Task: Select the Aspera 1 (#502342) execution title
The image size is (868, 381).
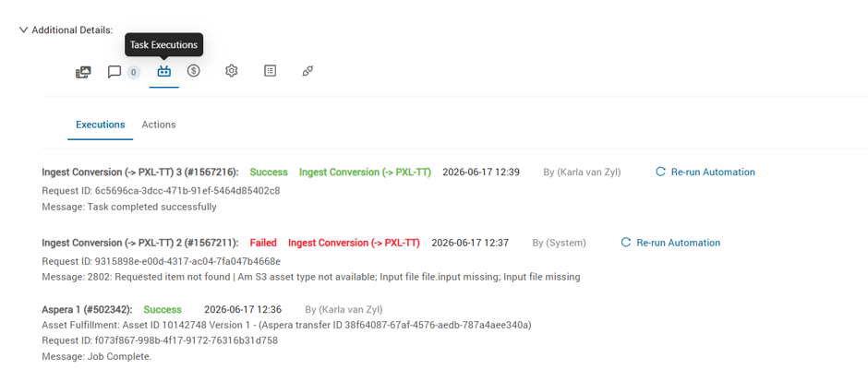Action: 87,310
